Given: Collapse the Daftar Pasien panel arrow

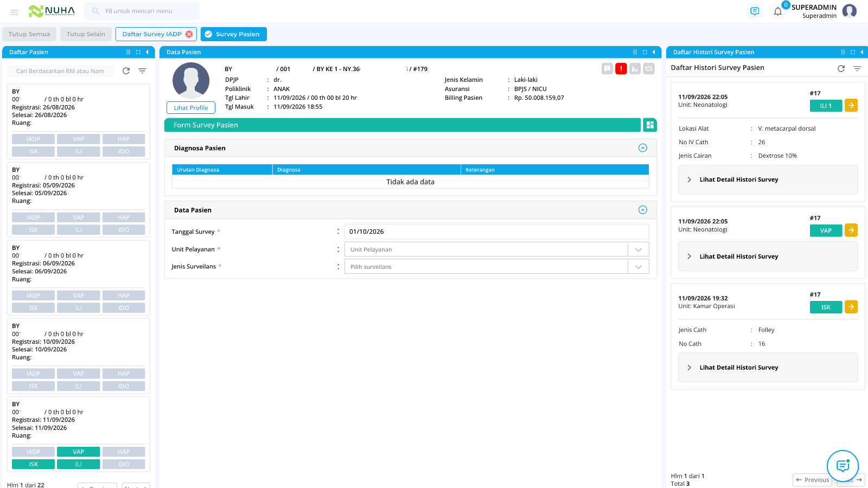Looking at the screenshot, I should pyautogui.click(x=147, y=52).
